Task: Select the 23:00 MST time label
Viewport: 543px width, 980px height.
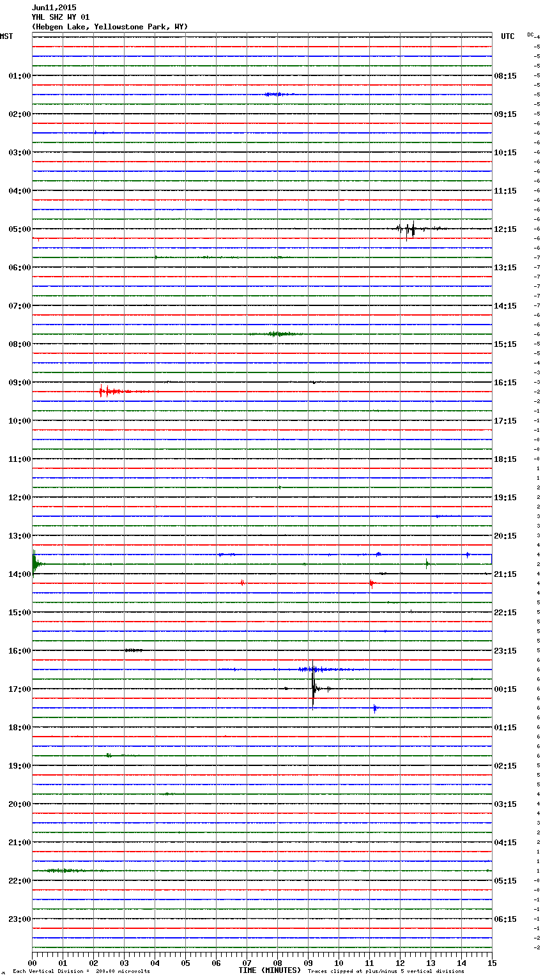Action: click(20, 919)
